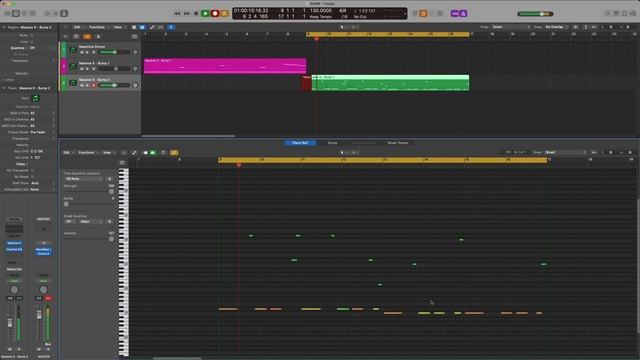Adjust Massive Drums track volume slider
The height and width of the screenshot is (360, 640).
(x=114, y=52)
